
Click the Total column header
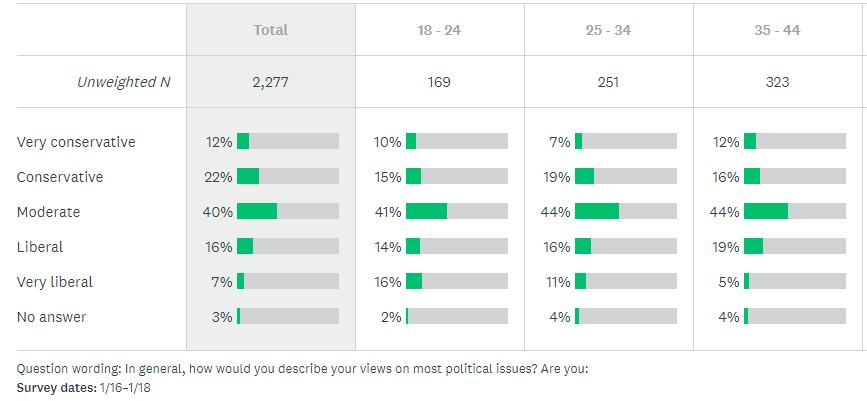pyautogui.click(x=270, y=30)
